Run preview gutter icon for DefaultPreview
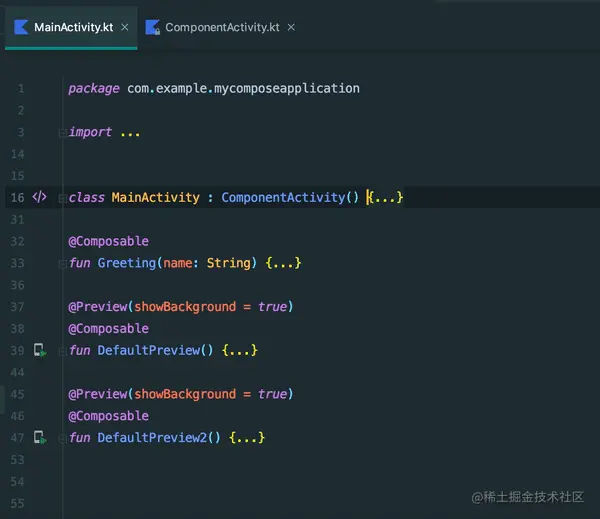 [x=40, y=350]
